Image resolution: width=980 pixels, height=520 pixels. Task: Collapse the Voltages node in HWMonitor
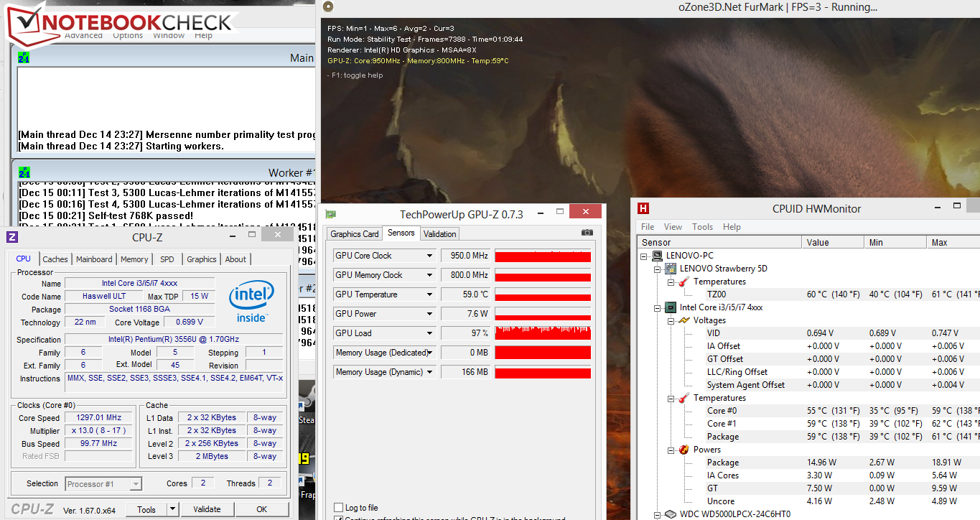click(671, 320)
